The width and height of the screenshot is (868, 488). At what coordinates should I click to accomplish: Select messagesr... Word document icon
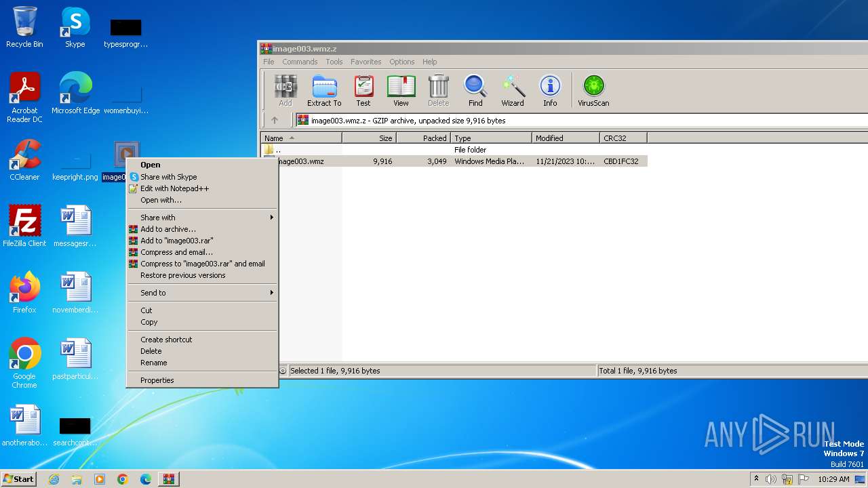pyautogui.click(x=75, y=226)
